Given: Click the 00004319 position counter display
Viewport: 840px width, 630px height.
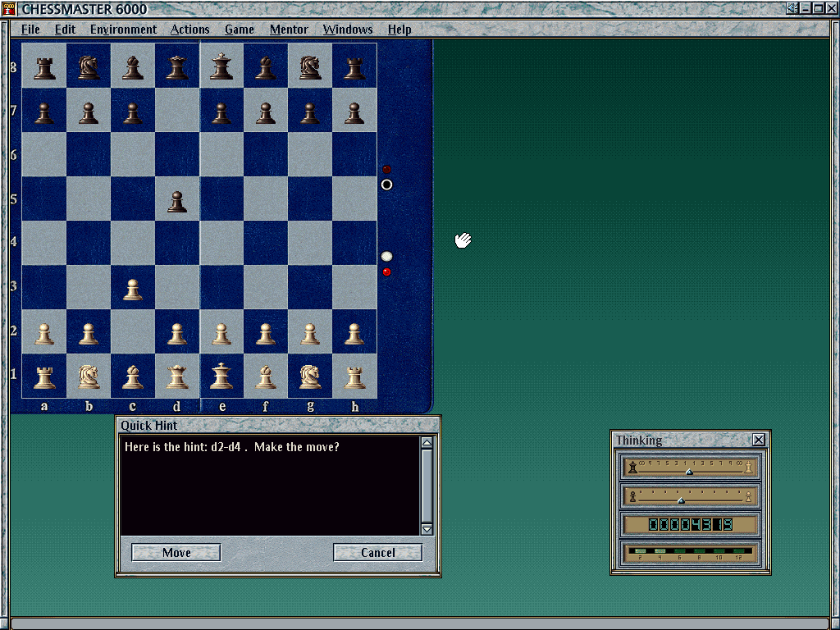Looking at the screenshot, I should [x=690, y=524].
